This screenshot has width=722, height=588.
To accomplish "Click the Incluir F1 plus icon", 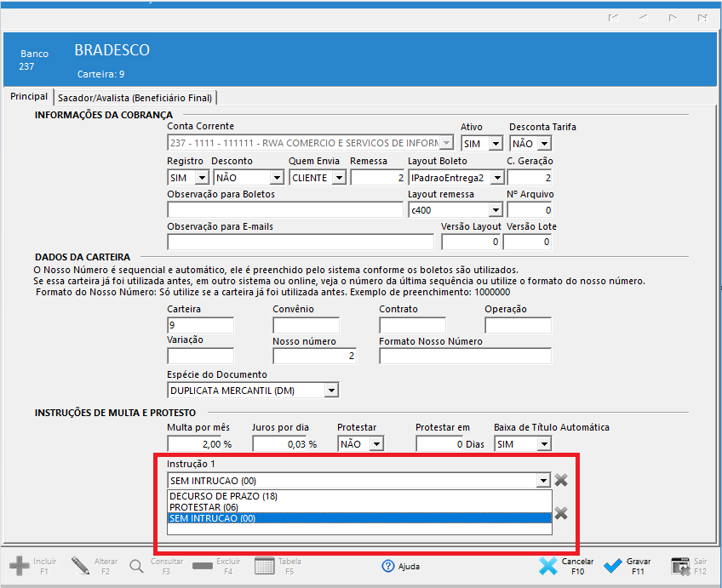I will tap(20, 566).
